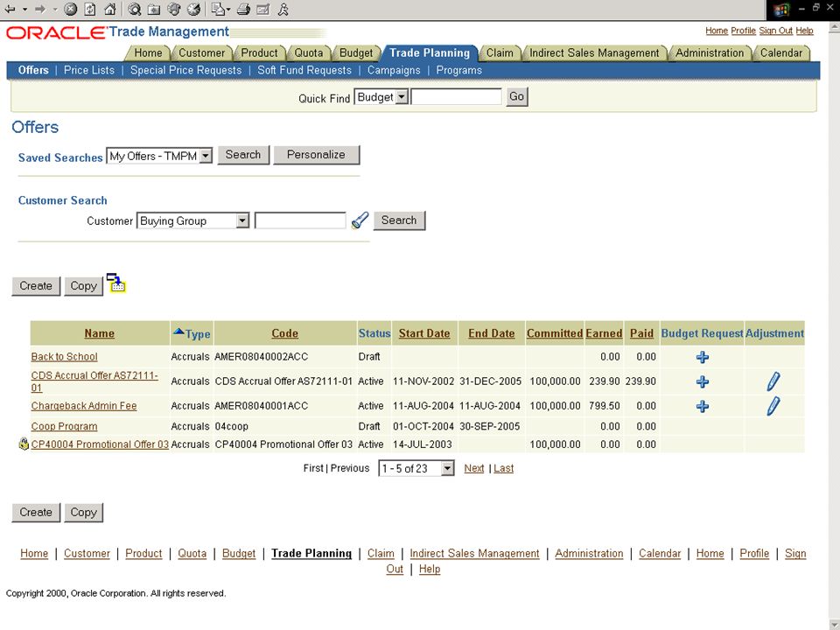Open CP40004 Promotional Offer 03 link
840x630 pixels.
coord(100,444)
